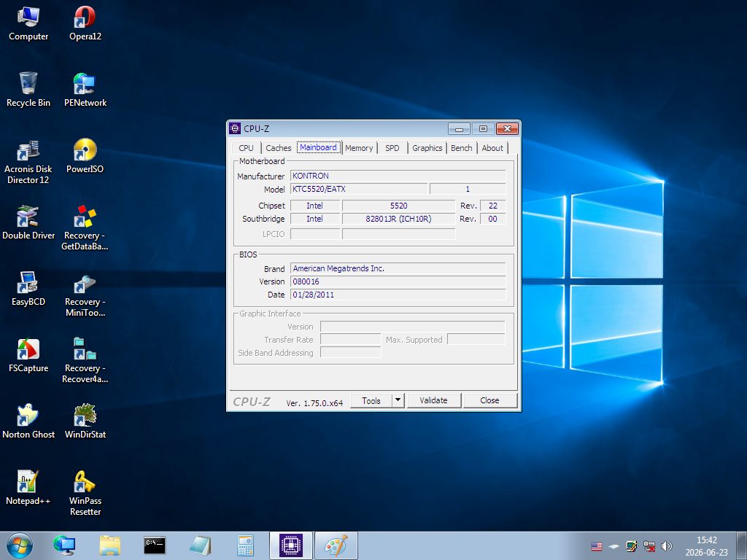747x560 pixels.
Task: Open the Recycle Bin icon
Action: (x=28, y=90)
